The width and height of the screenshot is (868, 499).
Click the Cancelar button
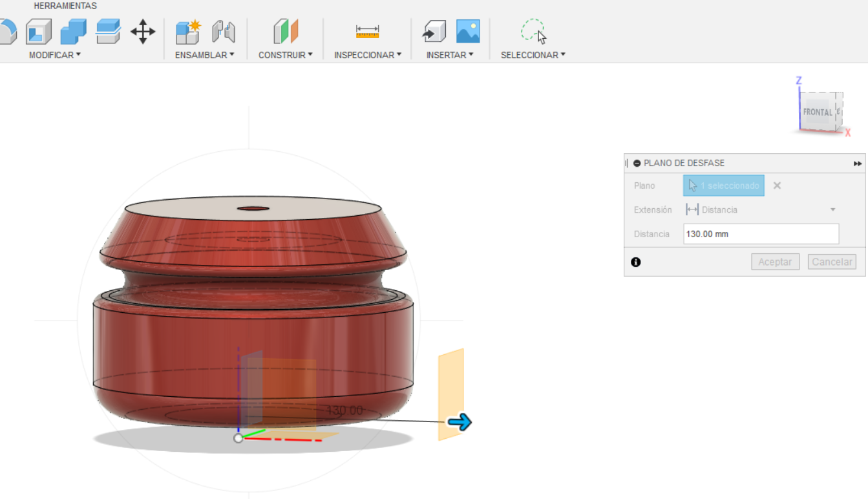tap(832, 262)
